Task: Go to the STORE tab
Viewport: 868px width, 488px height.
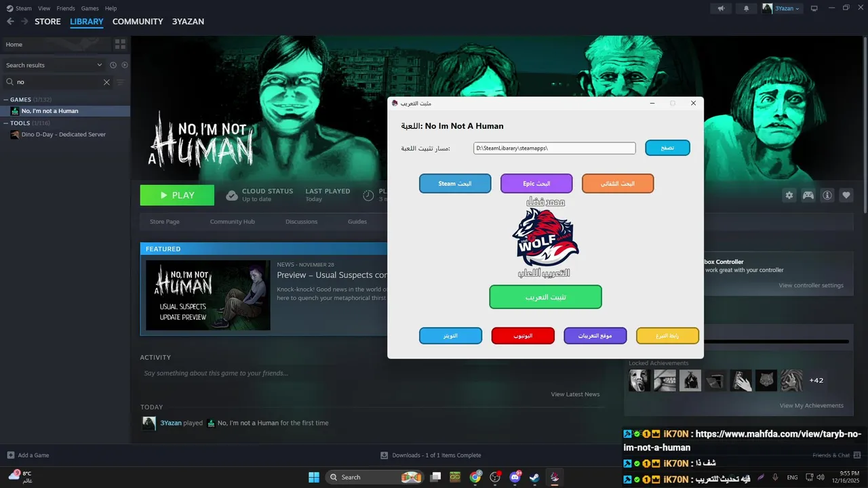Action: coord(47,22)
